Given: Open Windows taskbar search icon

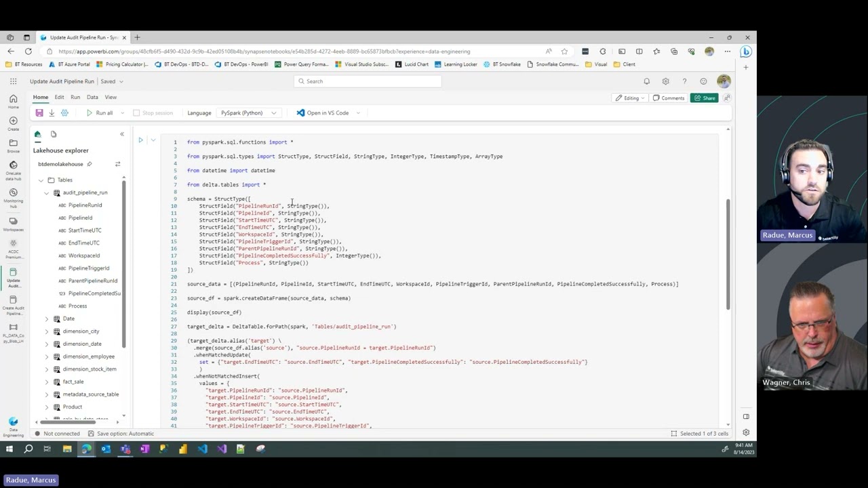Looking at the screenshot, I should pos(28,449).
